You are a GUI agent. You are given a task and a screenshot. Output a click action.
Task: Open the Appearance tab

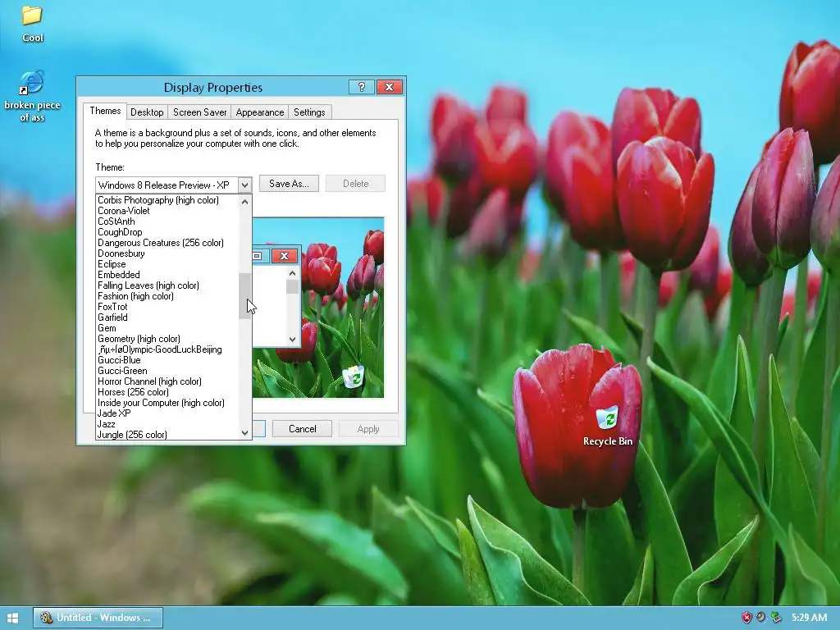click(x=260, y=112)
